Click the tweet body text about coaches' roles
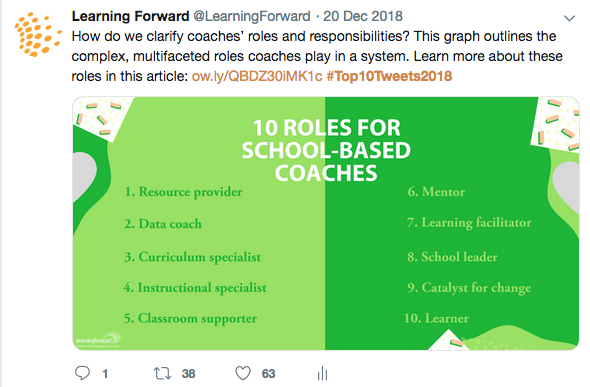Screen dimensions: 590x387 (x=317, y=56)
